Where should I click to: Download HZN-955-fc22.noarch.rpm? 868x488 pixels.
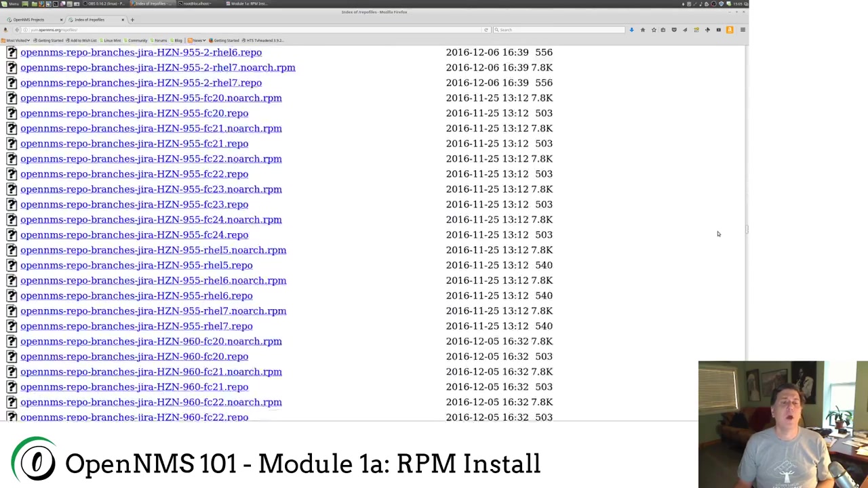(x=151, y=159)
